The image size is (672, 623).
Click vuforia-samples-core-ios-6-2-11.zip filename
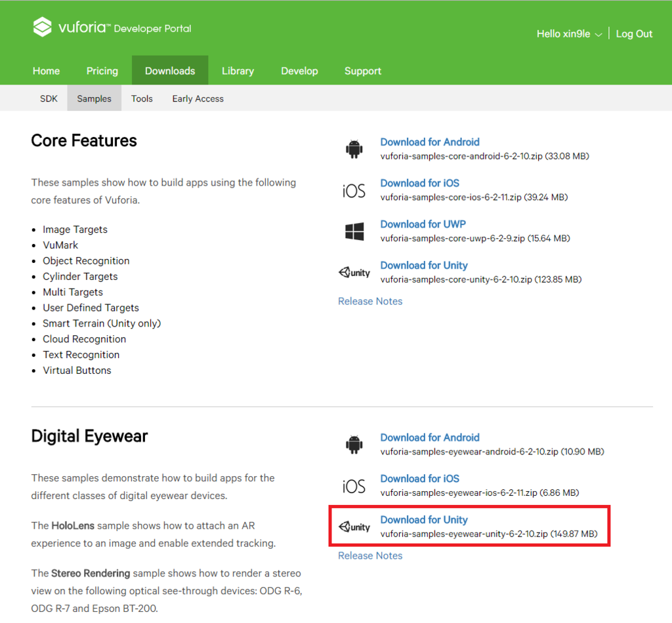coord(451,197)
